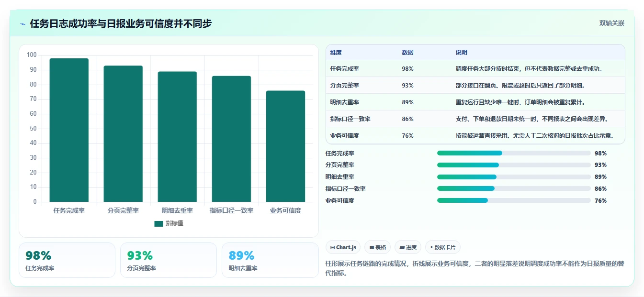Click the 分页完整率 x-axis label of the chart

[123, 210]
